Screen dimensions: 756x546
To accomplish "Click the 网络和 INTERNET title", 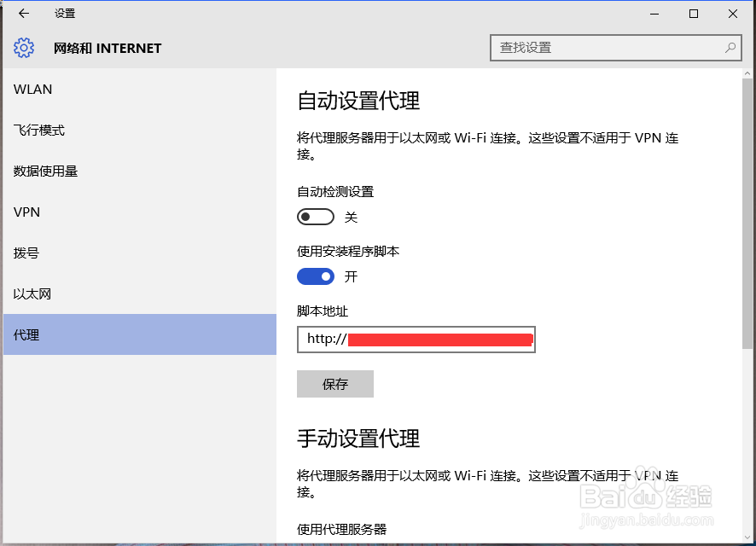I will click(108, 48).
